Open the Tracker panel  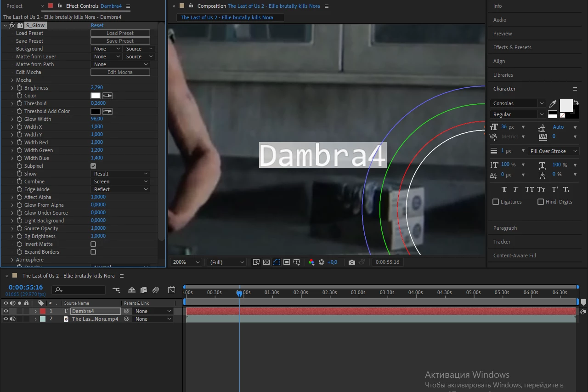502,242
